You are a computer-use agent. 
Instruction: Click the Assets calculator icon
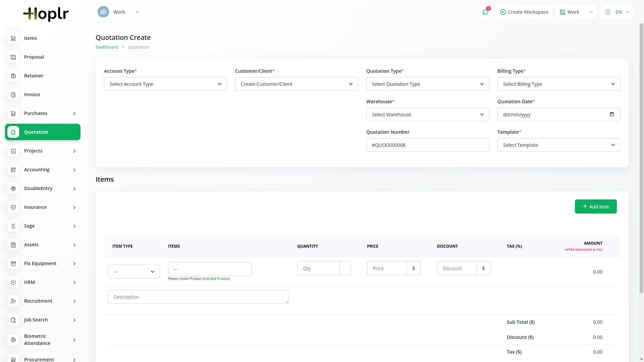coord(13,245)
